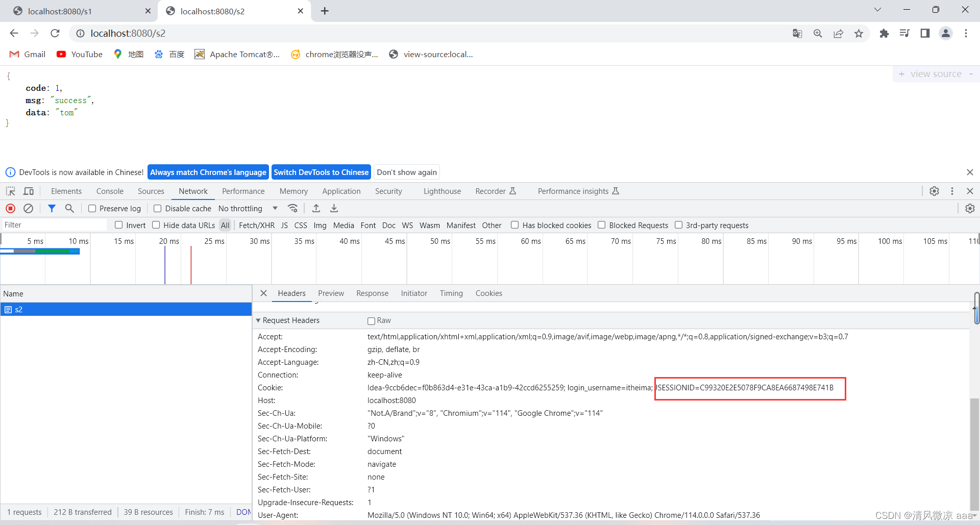Open a new browser tab
Screen dimensions: 980x525
325,11
